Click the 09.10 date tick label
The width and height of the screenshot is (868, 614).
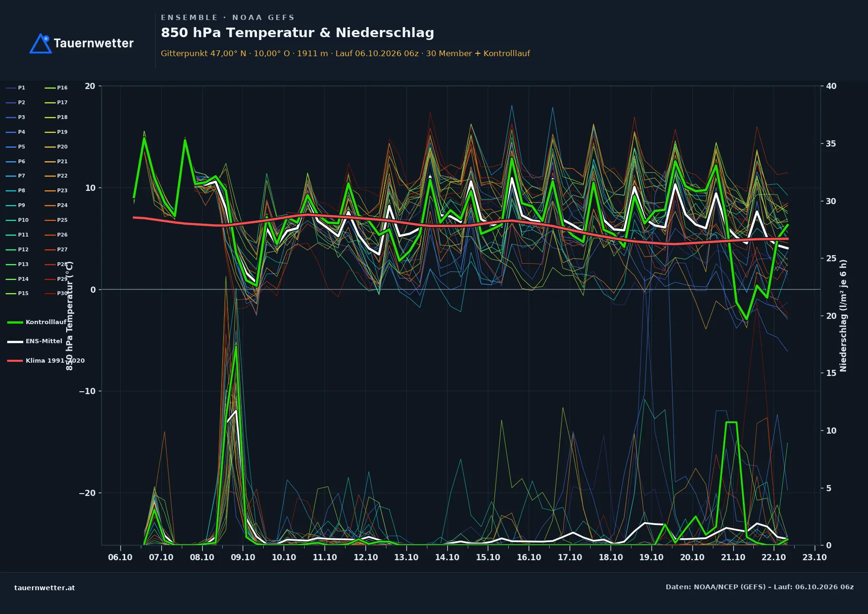coord(243,557)
